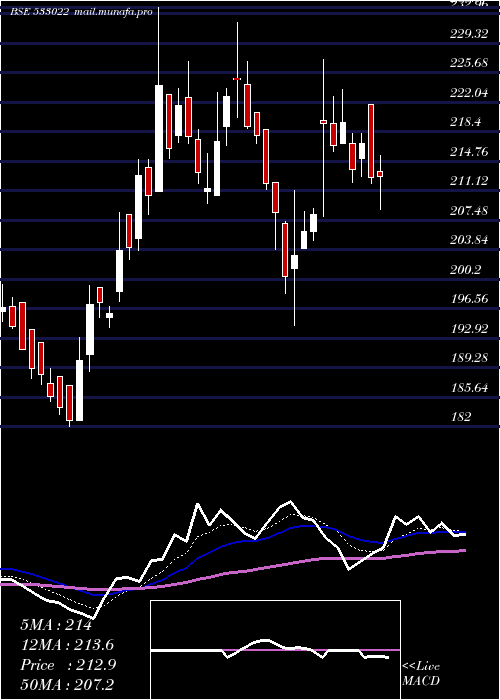Select the 200.2 price axis label
This screenshot has width=500, height=700.
click(466, 269)
